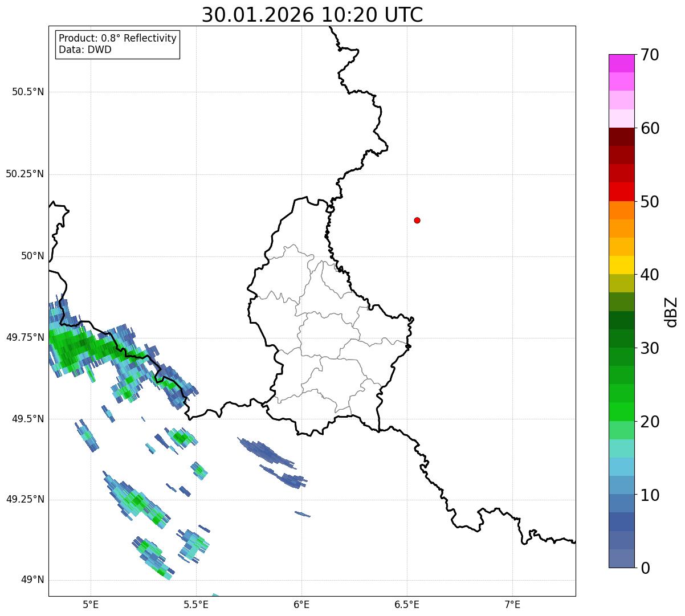
Task: Click the 50.5°N latitude label
Action: tap(28, 92)
